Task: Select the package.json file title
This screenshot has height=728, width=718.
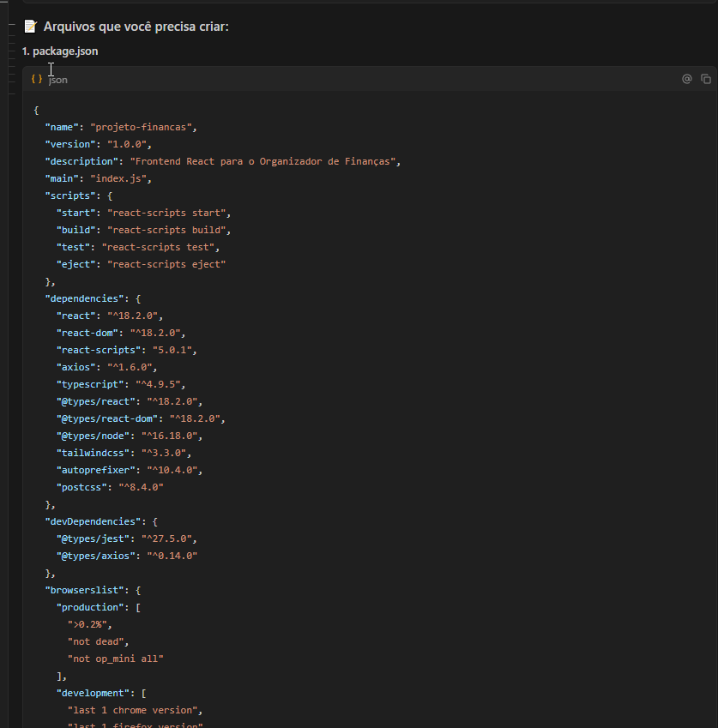Action: (60, 51)
